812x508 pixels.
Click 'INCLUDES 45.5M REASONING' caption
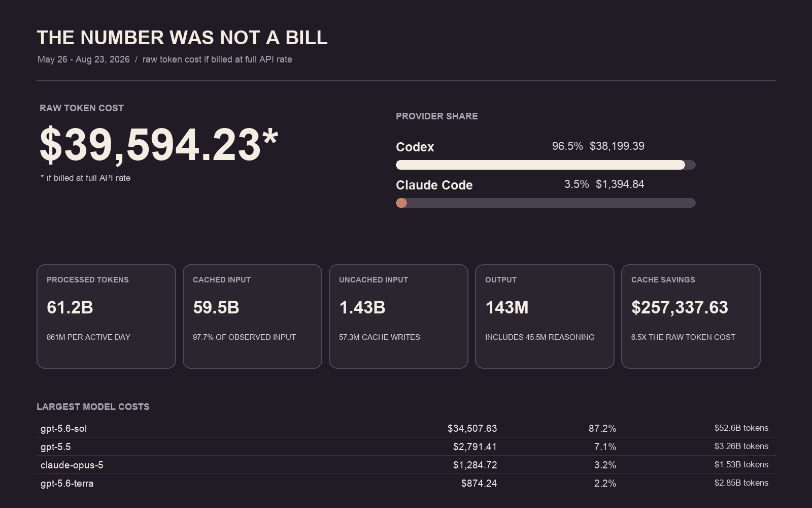[540, 337]
